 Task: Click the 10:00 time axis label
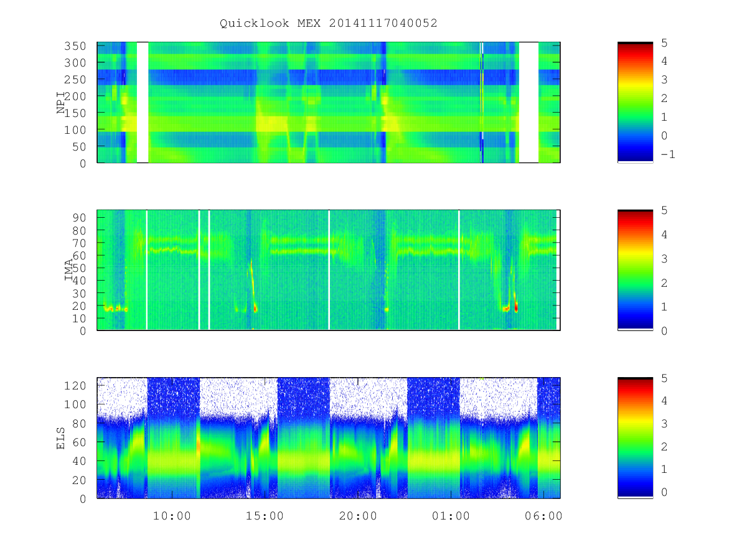(x=172, y=516)
